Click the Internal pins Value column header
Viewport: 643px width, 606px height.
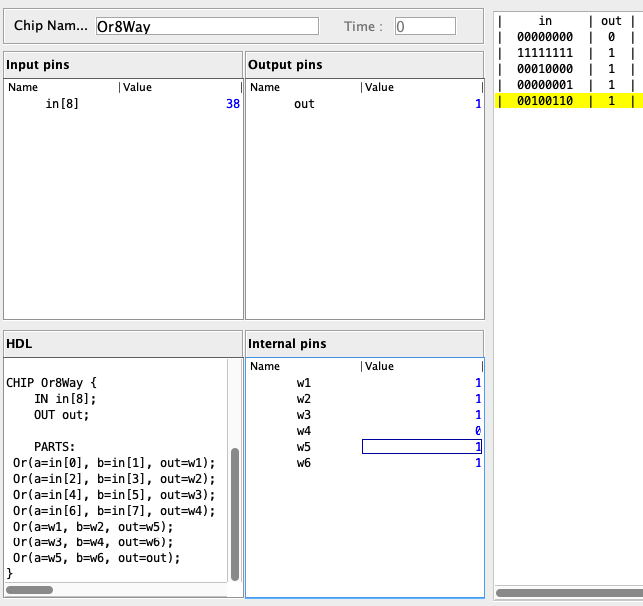point(379,366)
